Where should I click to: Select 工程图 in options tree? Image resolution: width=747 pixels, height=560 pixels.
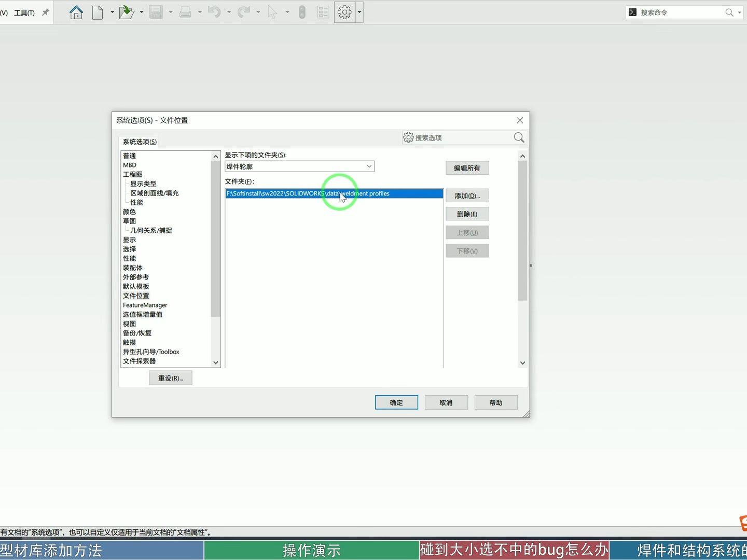coord(133,174)
